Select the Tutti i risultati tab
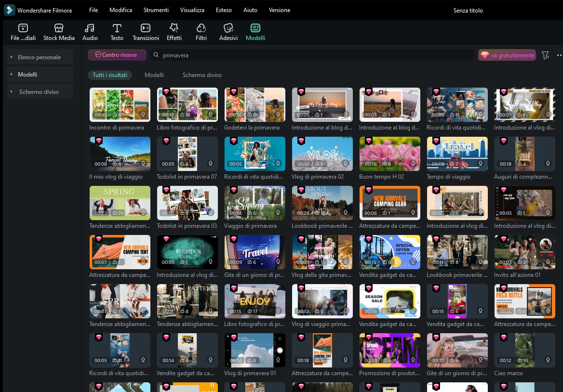Image resolution: width=563 pixels, height=392 pixels. [x=110, y=75]
